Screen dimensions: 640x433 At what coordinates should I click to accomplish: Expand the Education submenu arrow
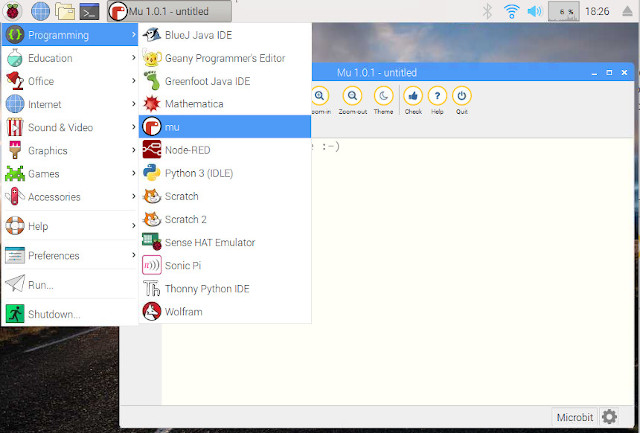pyautogui.click(x=133, y=58)
